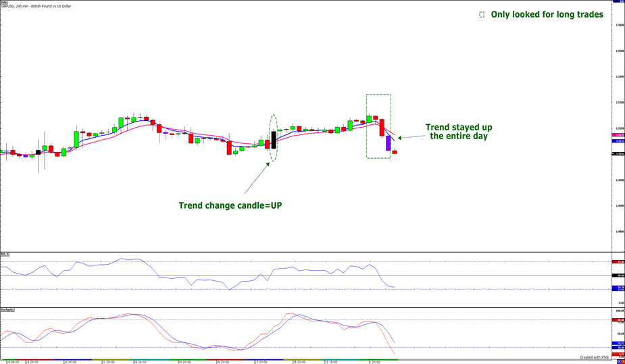The image size is (625, 364).
Task: Click the tall green candle before '20 20:00'
Action: 76,139
